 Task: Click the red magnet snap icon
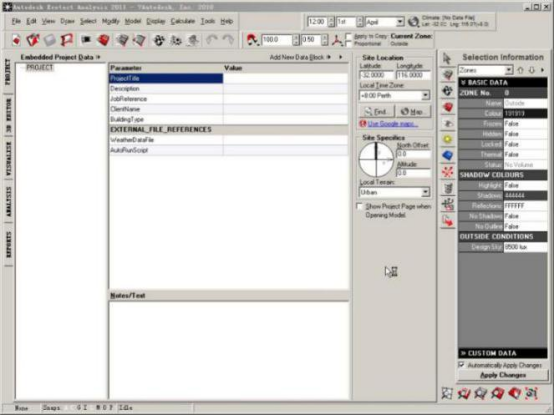coord(252,40)
